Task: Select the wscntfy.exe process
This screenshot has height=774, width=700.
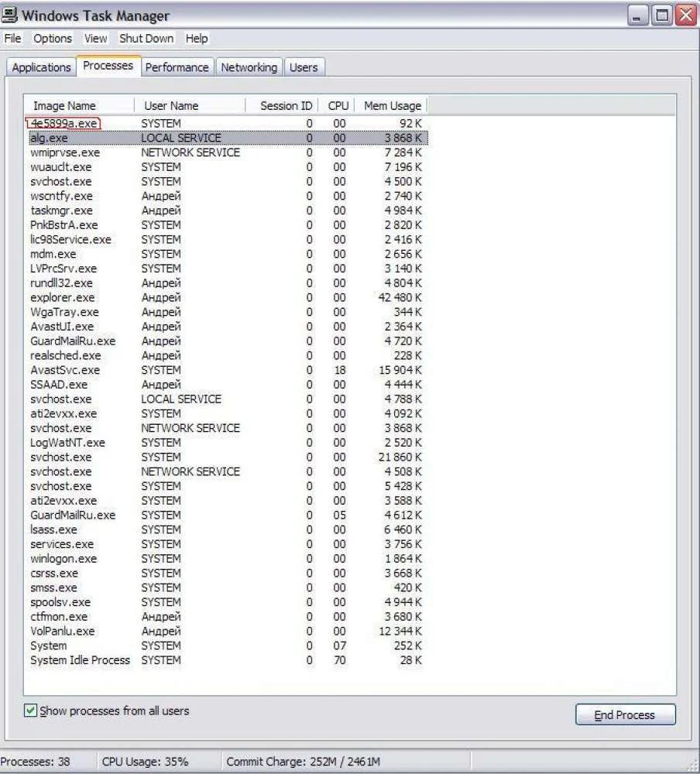Action: tap(227, 196)
